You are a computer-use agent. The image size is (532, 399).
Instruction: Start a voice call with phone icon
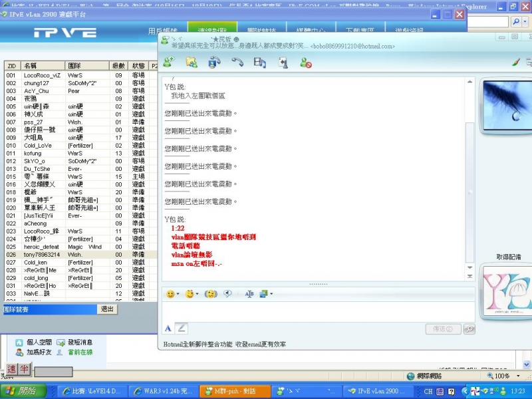tap(237, 62)
